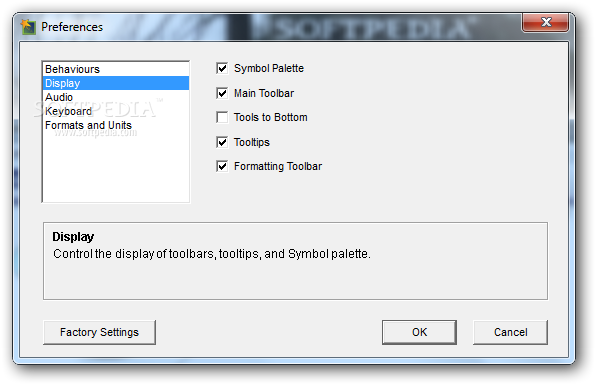Click the bold Display heading in description box
596x385 pixels.
pyautogui.click(x=73, y=237)
